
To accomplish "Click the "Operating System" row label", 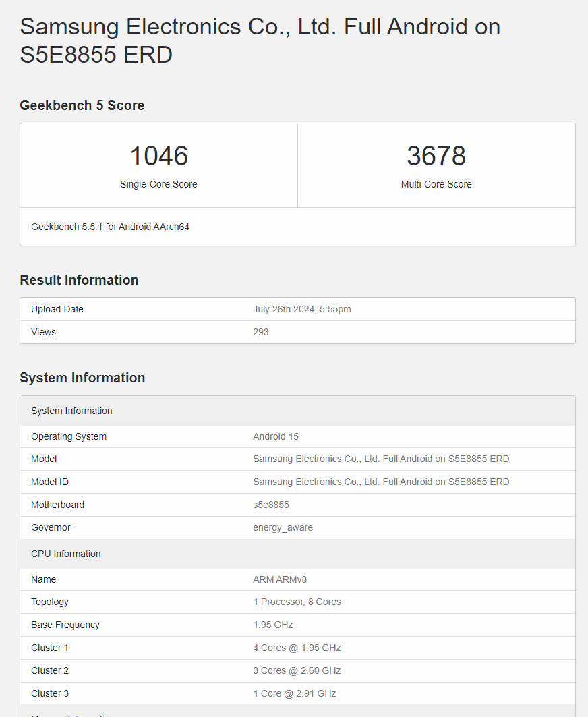I will [x=69, y=436].
